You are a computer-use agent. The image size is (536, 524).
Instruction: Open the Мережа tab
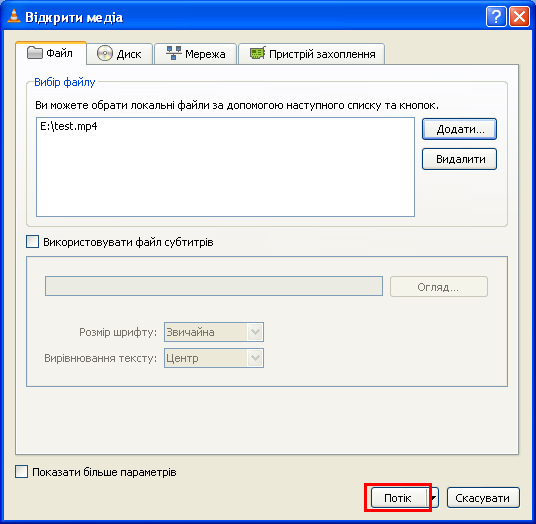tap(196, 54)
